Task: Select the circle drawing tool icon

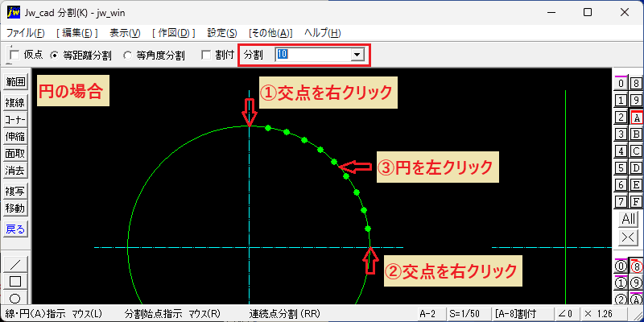Action: click(x=15, y=297)
